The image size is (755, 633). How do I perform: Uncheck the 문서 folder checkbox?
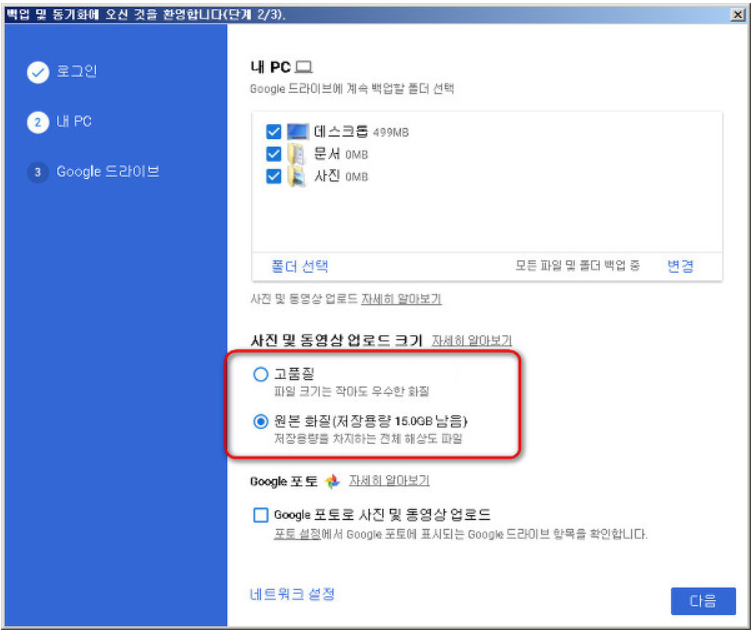(x=273, y=154)
